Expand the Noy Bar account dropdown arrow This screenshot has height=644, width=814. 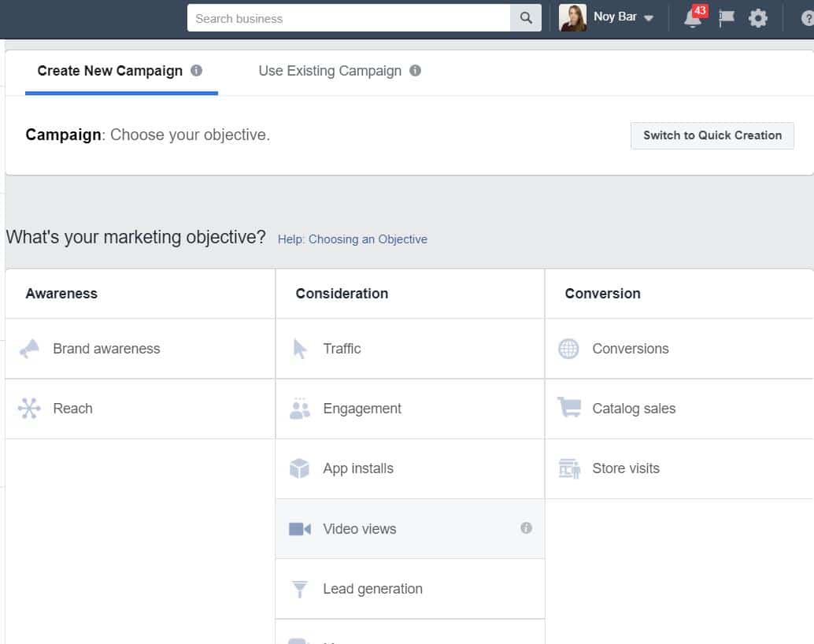click(648, 18)
